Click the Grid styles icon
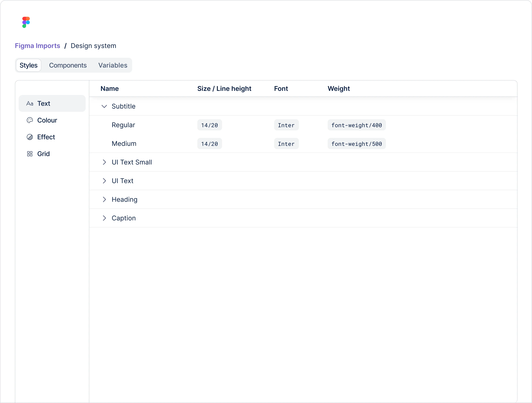532x403 pixels. pyautogui.click(x=30, y=154)
